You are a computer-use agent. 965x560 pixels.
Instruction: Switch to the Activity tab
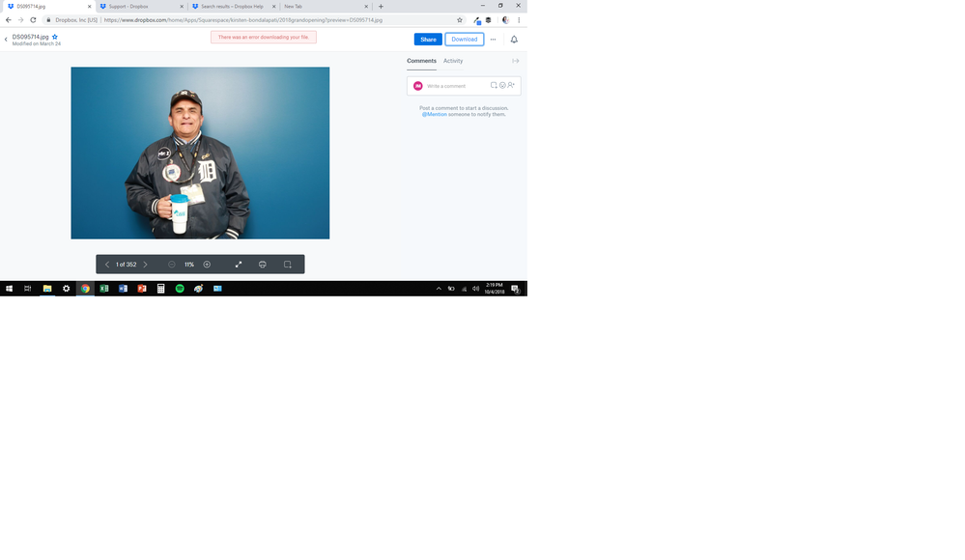pos(453,61)
